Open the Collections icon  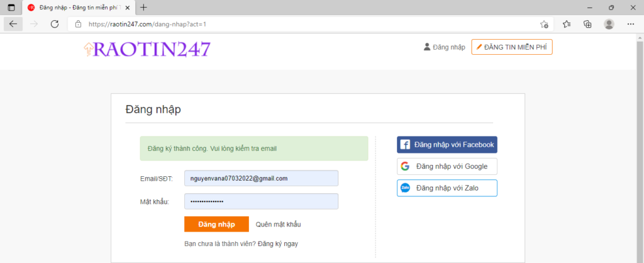point(588,25)
